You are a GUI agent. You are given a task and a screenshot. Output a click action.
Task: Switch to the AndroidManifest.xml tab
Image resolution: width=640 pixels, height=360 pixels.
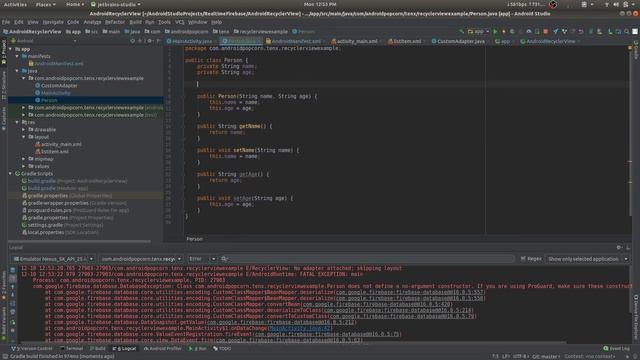pyautogui.click(x=295, y=41)
